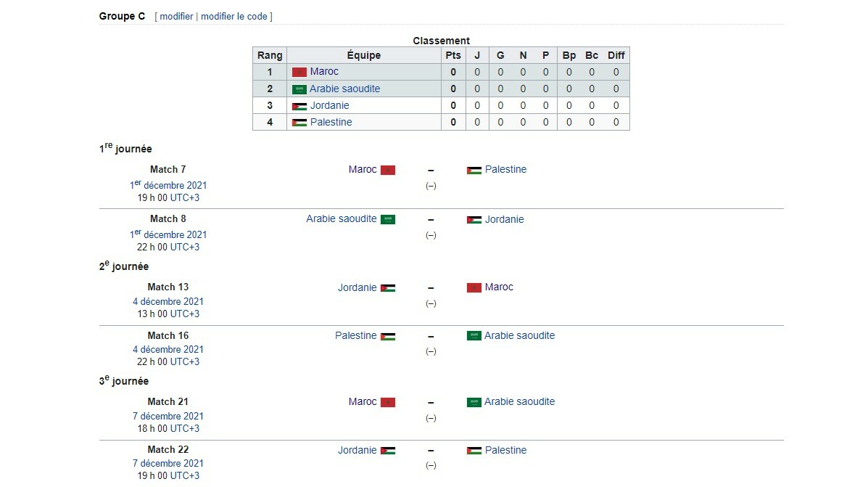Click the Morocco flag in Match 13
Screen dimensions: 868x487
pos(474,287)
